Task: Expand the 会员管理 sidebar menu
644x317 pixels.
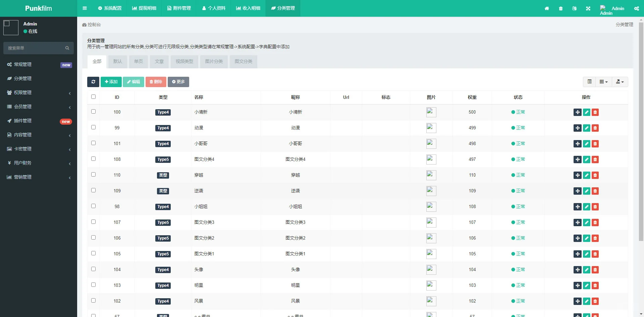Action: coord(39,107)
